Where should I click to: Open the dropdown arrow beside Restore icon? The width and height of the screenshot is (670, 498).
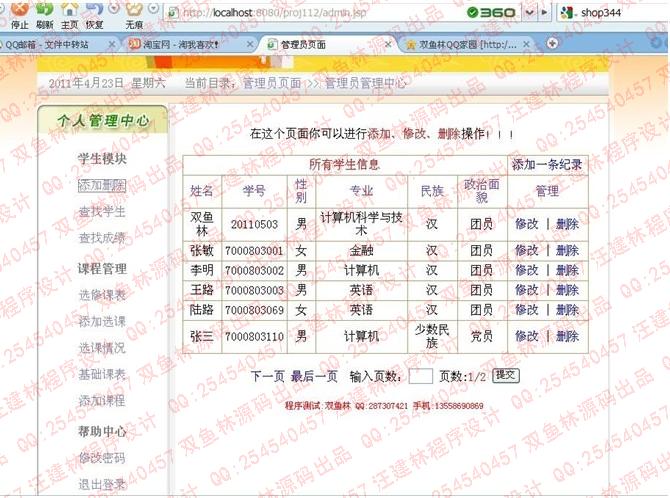[114, 7]
